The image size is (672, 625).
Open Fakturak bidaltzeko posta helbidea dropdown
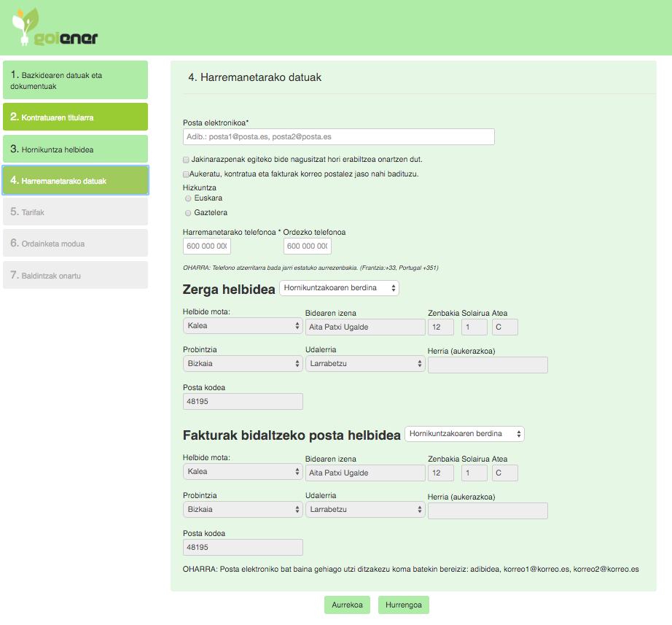(x=464, y=434)
